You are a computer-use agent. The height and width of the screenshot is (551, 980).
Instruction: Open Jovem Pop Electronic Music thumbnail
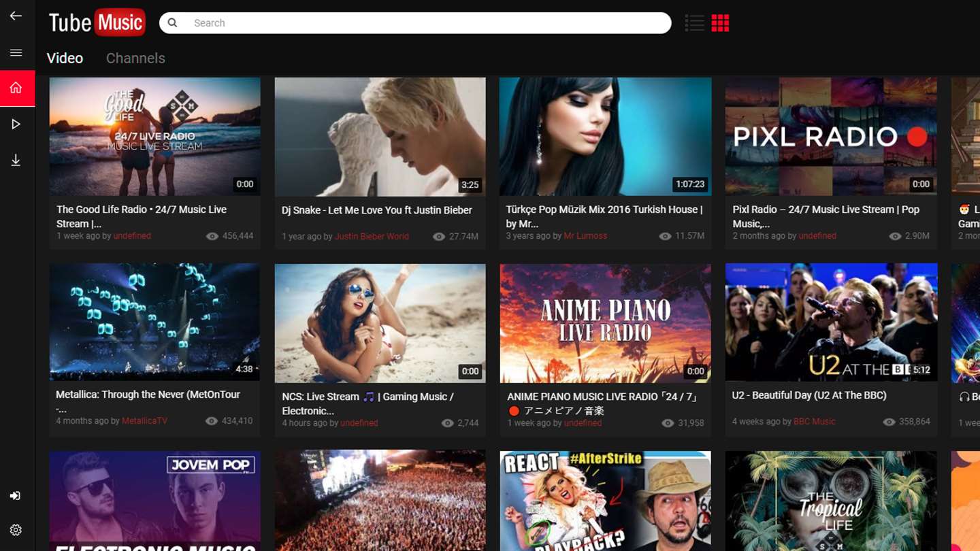coord(154,501)
